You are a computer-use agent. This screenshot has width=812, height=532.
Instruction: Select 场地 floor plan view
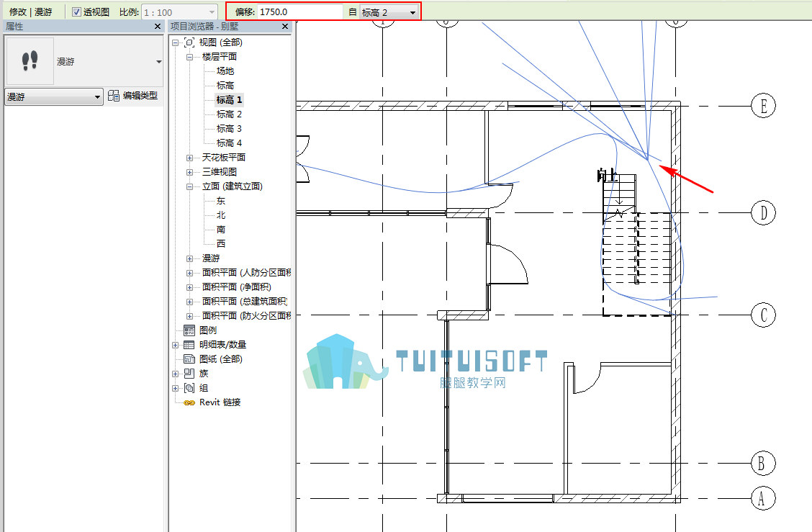click(225, 71)
